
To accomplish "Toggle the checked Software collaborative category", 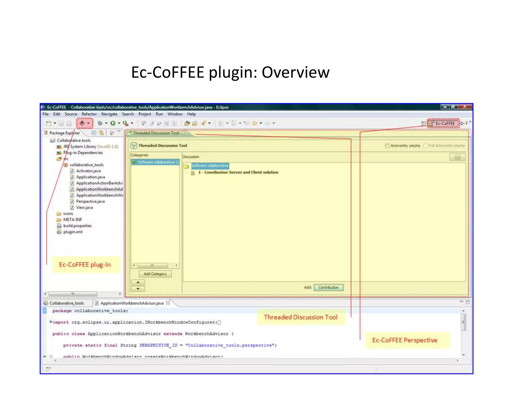I will point(134,162).
